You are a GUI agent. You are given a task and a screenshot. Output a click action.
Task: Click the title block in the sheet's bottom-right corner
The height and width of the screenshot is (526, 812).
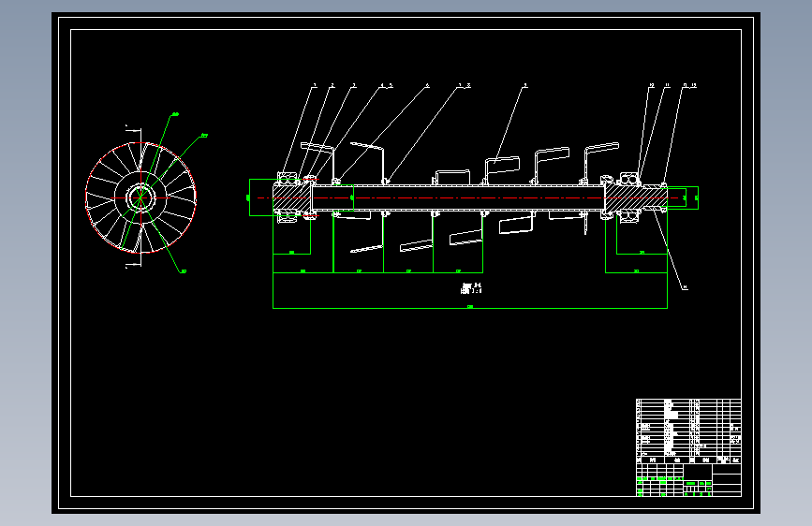(x=688, y=480)
